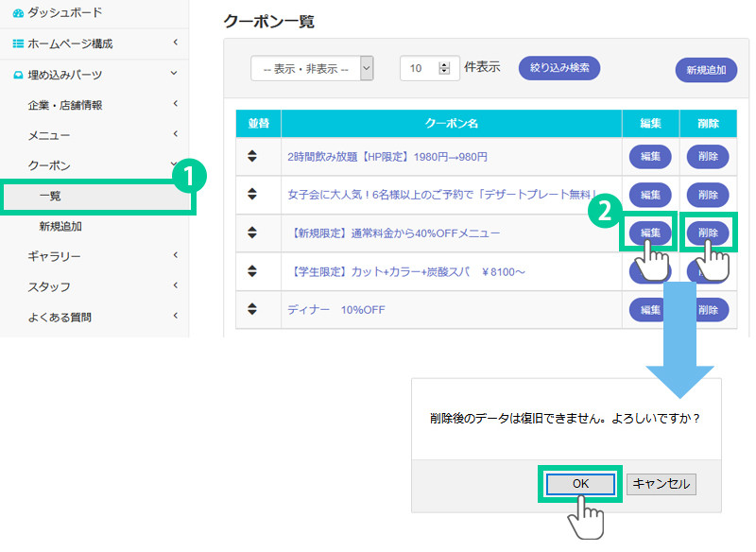Click the Dashboard gauge icon
The width and height of the screenshot is (756, 552).
pos(18,13)
